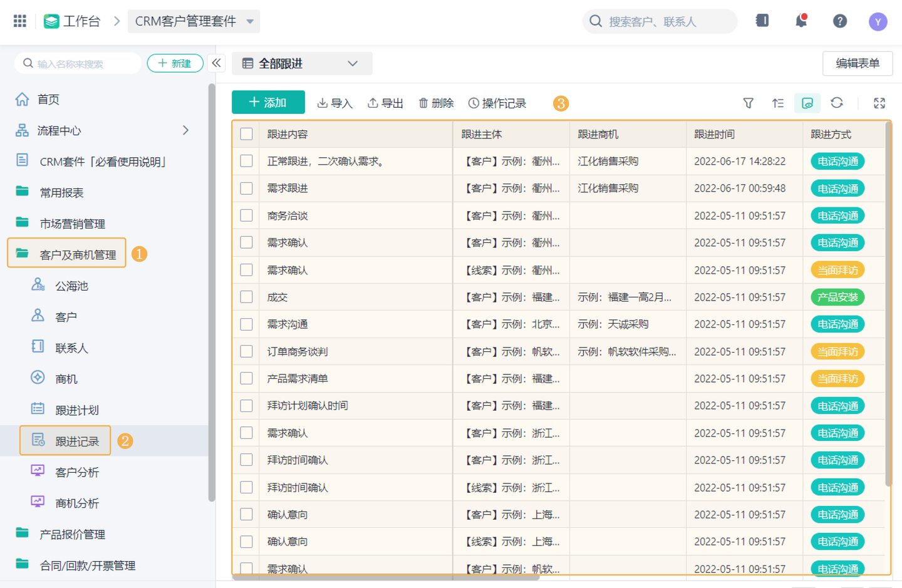Image resolution: width=902 pixels, height=588 pixels.
Task: Check the row 订单商务谈判
Action: click(246, 351)
